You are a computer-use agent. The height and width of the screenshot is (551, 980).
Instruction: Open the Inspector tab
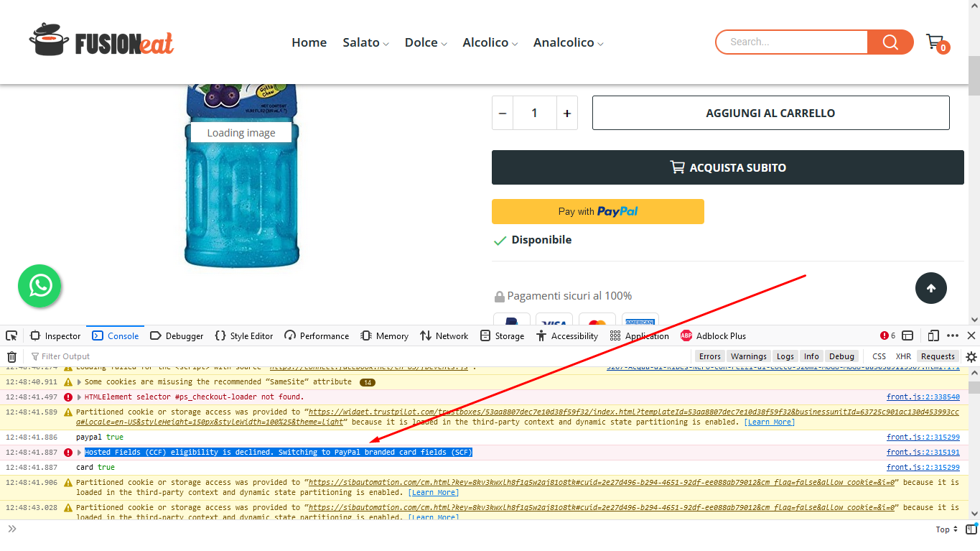pos(55,335)
